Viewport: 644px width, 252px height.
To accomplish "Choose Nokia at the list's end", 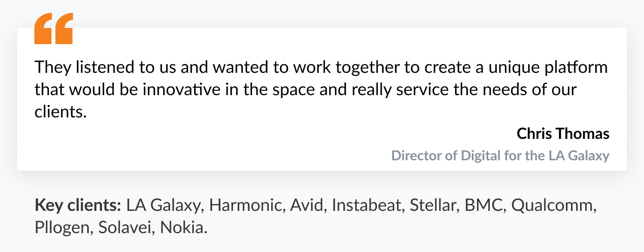I will [x=183, y=228].
